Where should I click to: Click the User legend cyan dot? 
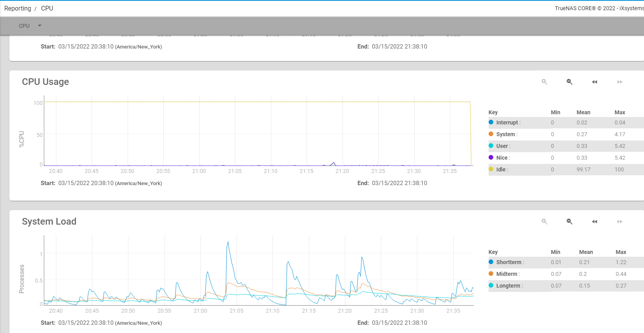(x=491, y=146)
